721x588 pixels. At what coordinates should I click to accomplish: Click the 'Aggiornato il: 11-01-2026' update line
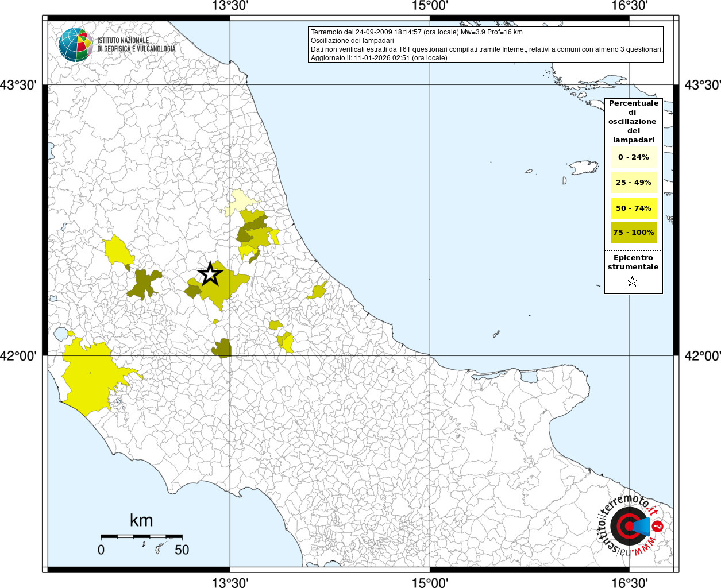coord(379,58)
